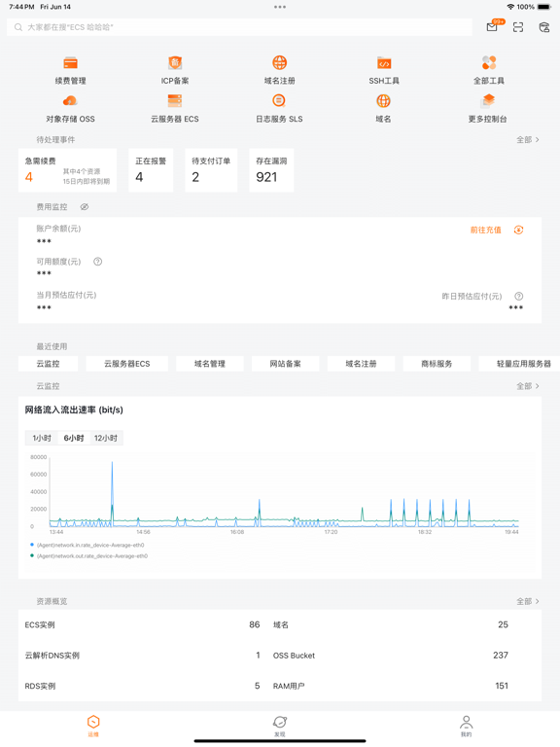Toggle the eye icon beside 费用监控
The width and height of the screenshot is (560, 747).
pos(85,207)
